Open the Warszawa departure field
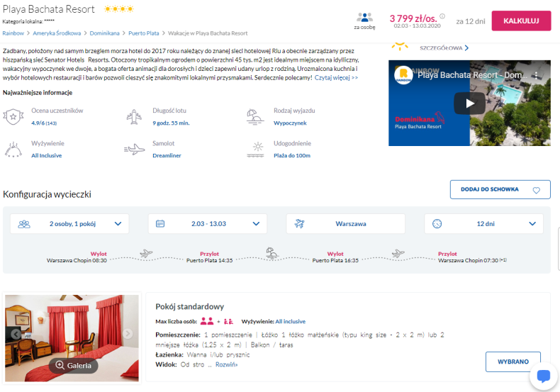 click(x=346, y=224)
